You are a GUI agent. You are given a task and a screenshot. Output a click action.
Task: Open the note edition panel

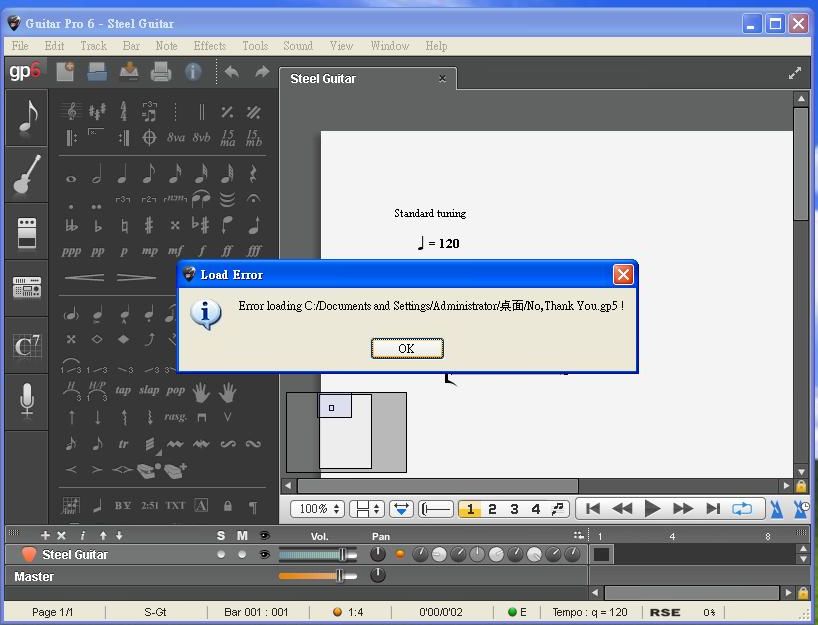[27, 117]
